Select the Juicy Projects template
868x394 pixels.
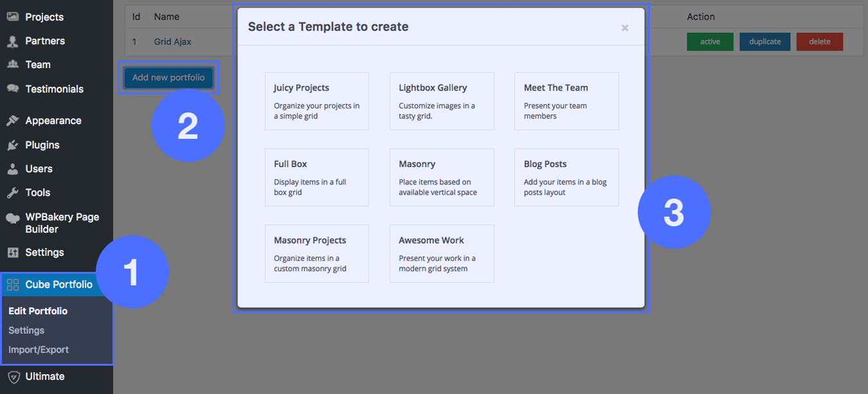[x=316, y=101]
